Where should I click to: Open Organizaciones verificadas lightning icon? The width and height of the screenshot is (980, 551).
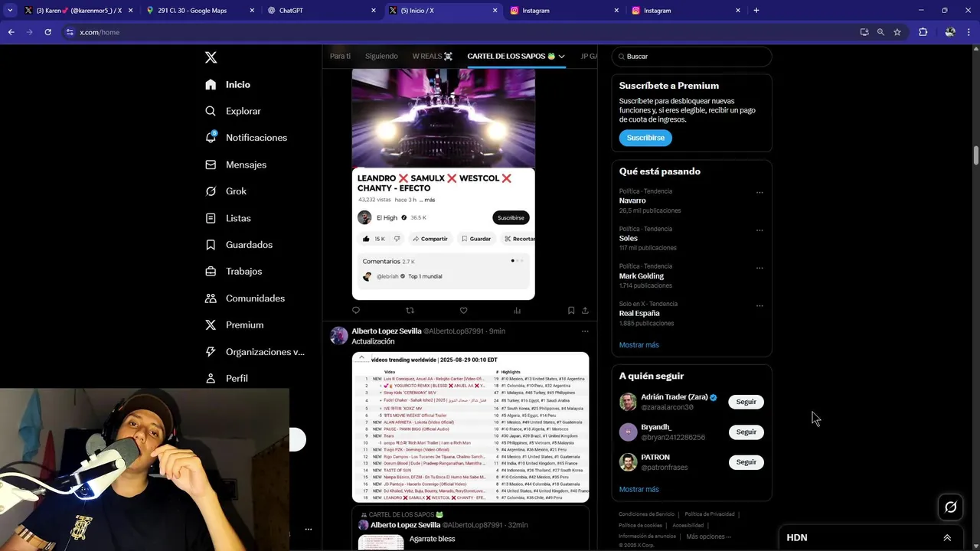pos(211,352)
